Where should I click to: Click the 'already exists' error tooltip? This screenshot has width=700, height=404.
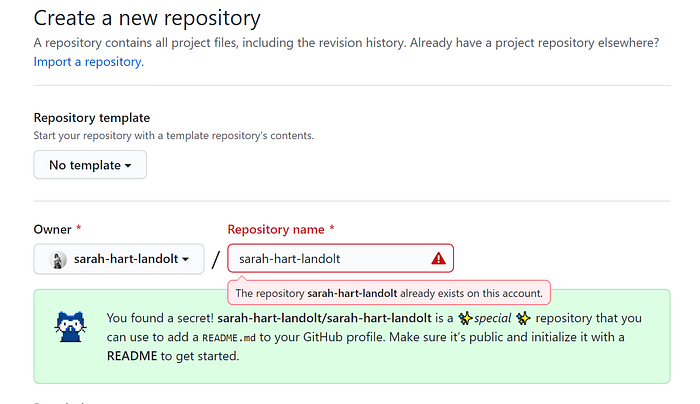(x=389, y=293)
